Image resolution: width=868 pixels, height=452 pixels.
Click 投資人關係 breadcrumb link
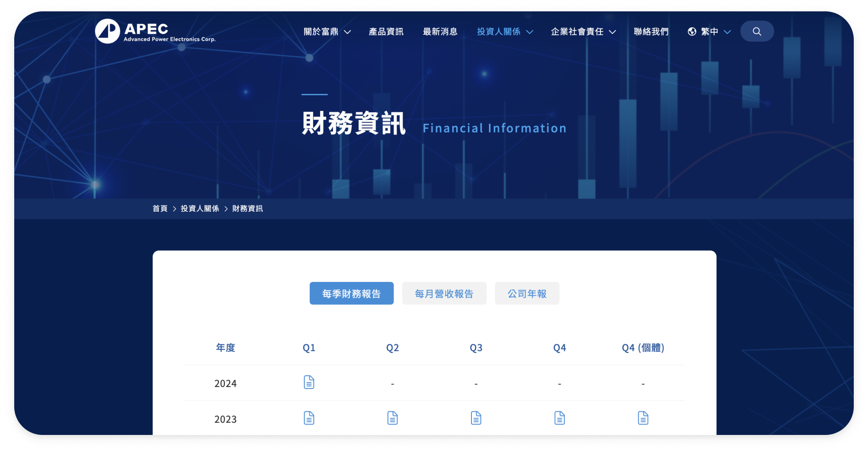[200, 208]
